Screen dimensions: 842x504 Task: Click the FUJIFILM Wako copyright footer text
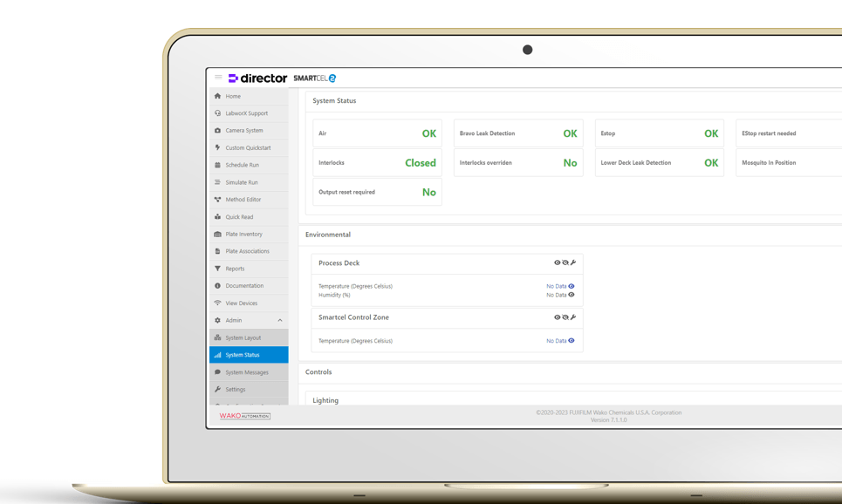608,412
